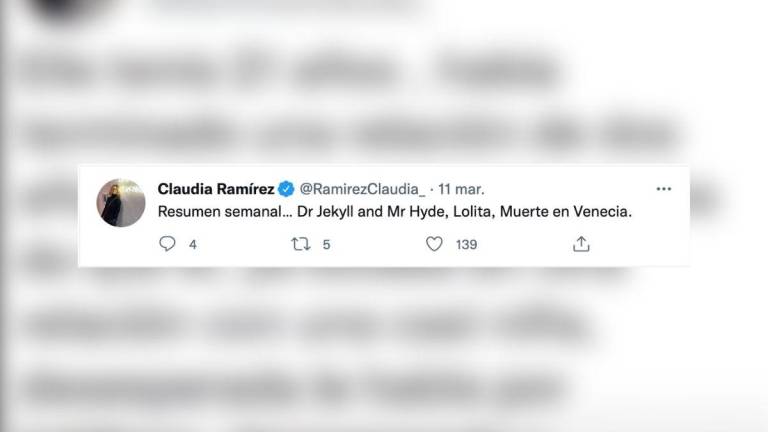This screenshot has width=768, height=432.
Task: View Claudia Ramírez's profile picture
Action: click(121, 202)
